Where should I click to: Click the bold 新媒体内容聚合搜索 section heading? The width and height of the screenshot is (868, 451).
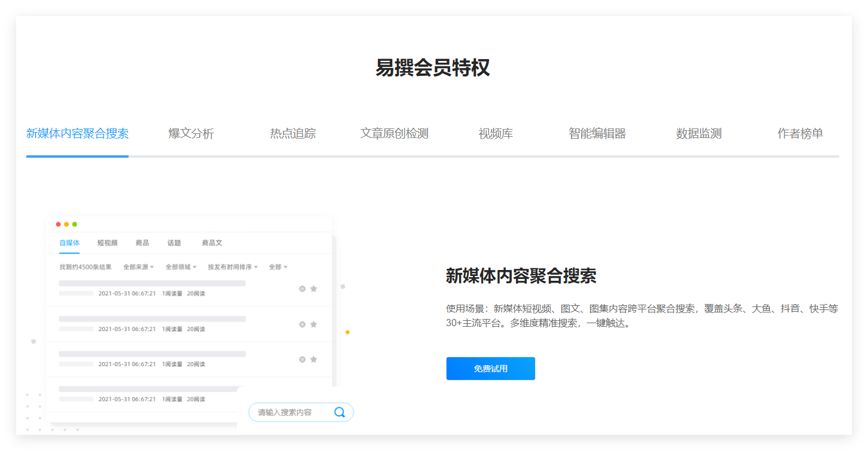click(x=521, y=275)
